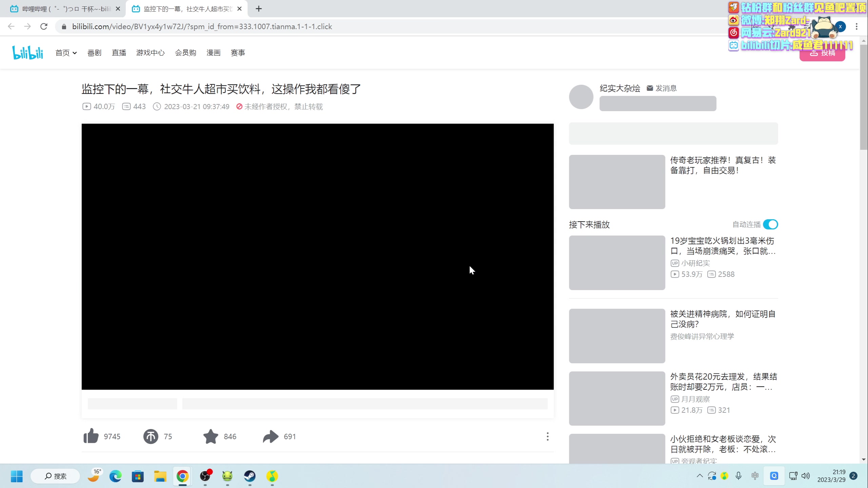
Task: Open the 直播 navigation item
Action: (x=119, y=53)
